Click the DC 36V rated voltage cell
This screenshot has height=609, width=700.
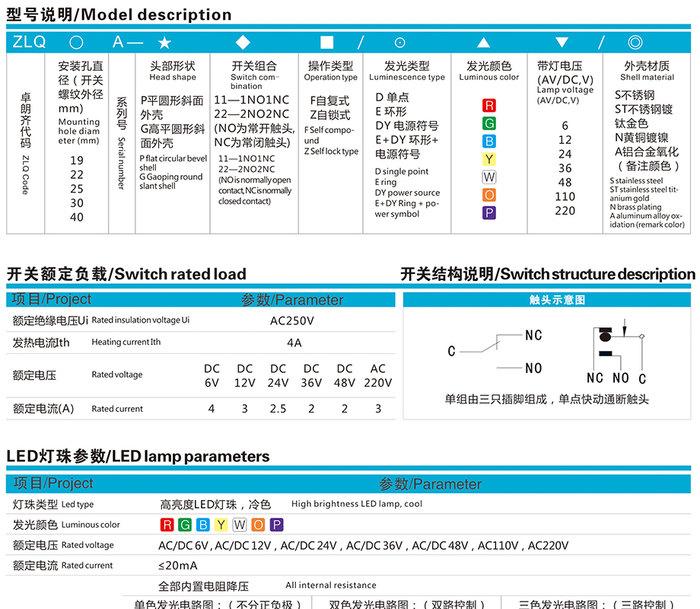311,376
